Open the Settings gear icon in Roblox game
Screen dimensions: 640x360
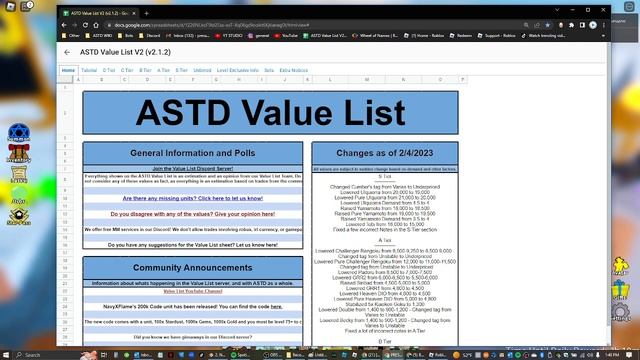(x=620, y=313)
